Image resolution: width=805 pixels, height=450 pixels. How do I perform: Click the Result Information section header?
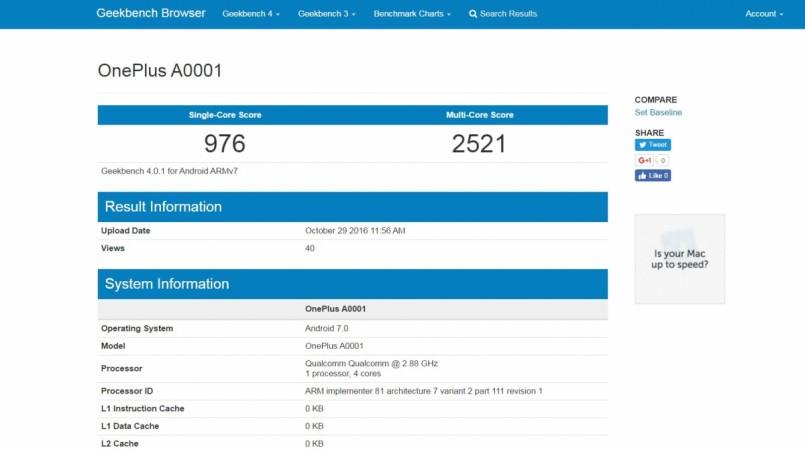353,207
